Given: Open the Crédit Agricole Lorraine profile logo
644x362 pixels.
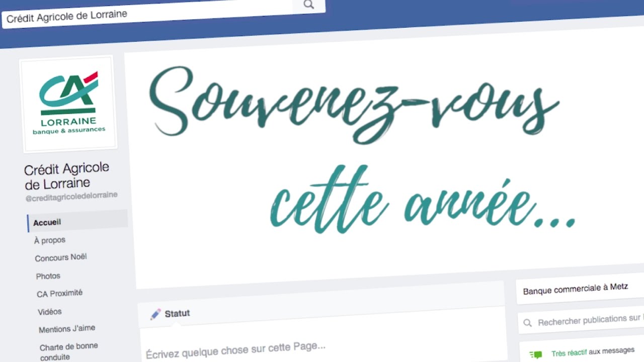Looking at the screenshot, I should tap(68, 104).
